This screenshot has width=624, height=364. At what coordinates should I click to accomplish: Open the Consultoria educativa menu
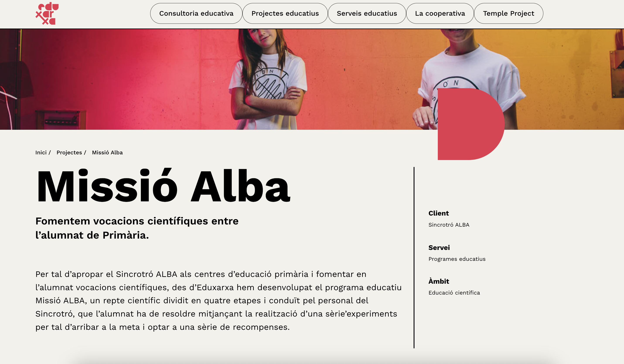pos(196,13)
